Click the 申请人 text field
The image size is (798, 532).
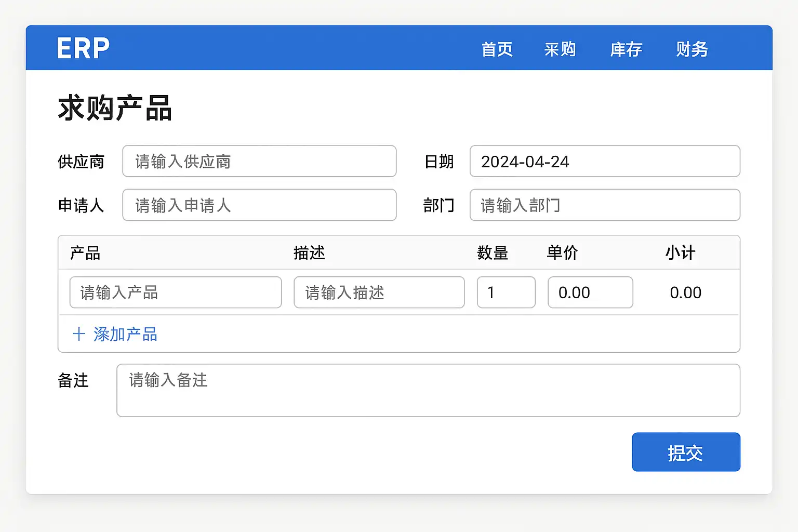(259, 205)
